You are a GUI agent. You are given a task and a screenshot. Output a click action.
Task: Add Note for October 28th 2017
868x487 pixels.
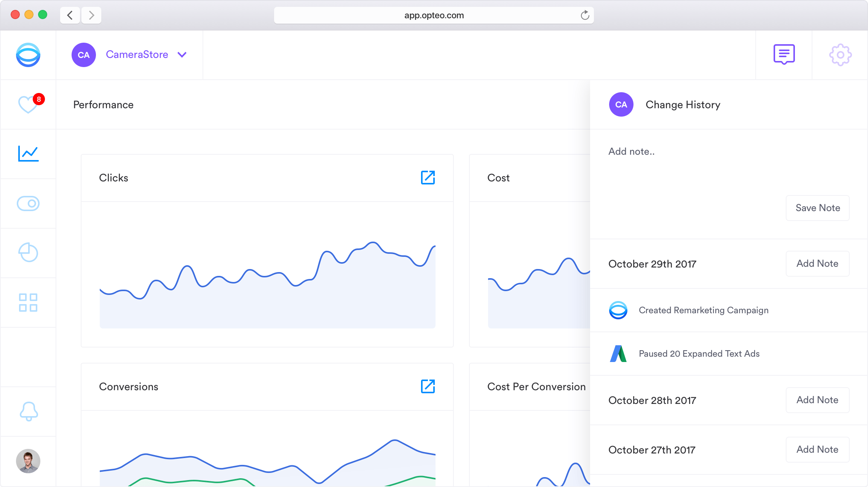point(817,400)
